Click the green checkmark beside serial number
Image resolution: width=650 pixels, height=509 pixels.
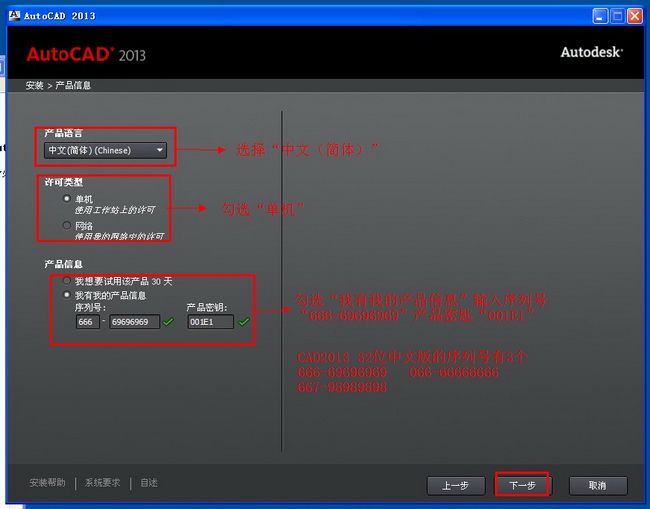168,322
